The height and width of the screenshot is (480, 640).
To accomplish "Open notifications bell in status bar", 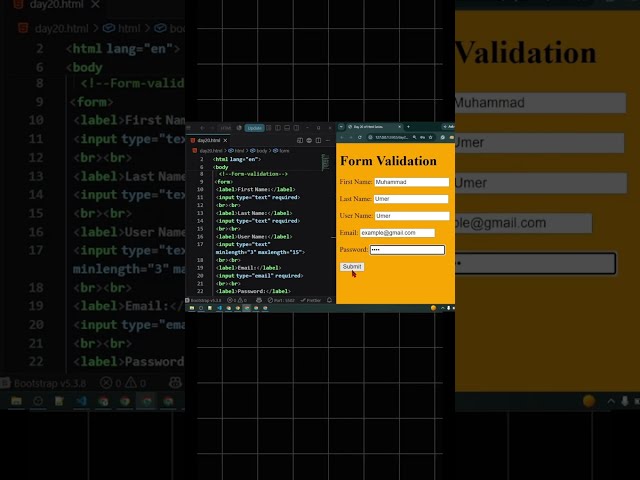I will coord(329,300).
